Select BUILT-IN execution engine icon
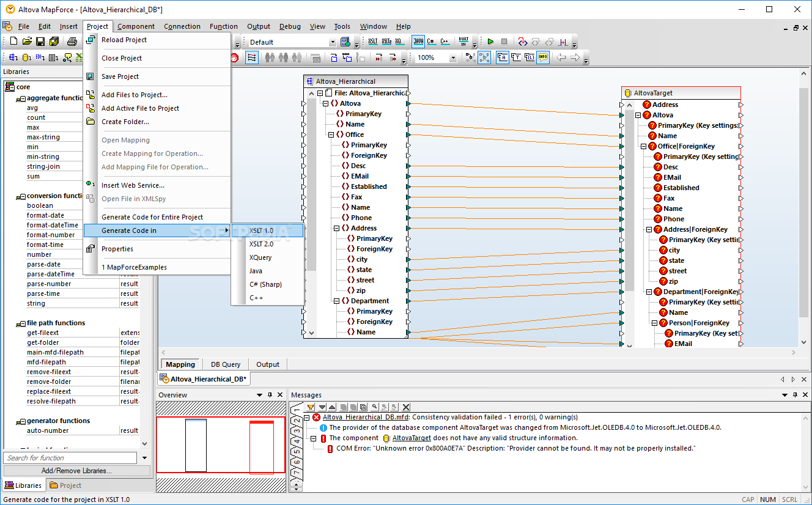812x505 pixels. pos(463,42)
